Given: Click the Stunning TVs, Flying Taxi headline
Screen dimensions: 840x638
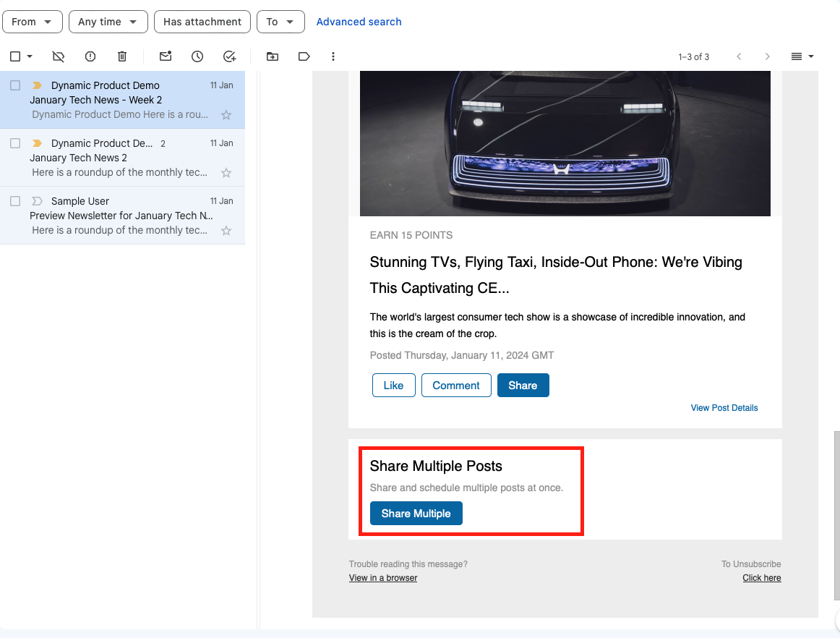Looking at the screenshot, I should (556, 275).
